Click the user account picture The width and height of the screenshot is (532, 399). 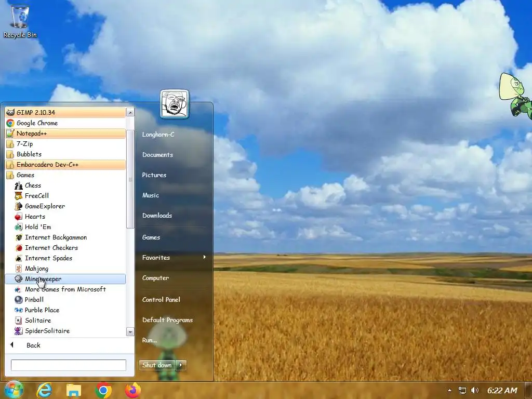175,104
